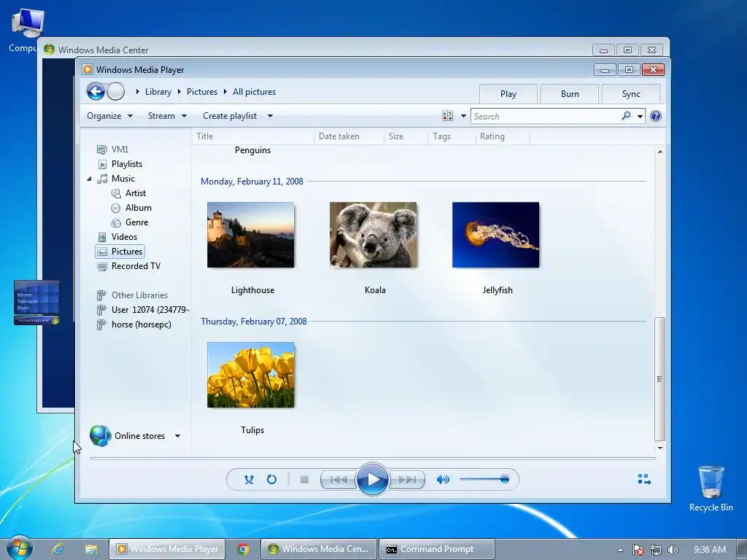Viewport: 747px width, 560px height.
Task: Click the Online stores globe button
Action: point(101,436)
